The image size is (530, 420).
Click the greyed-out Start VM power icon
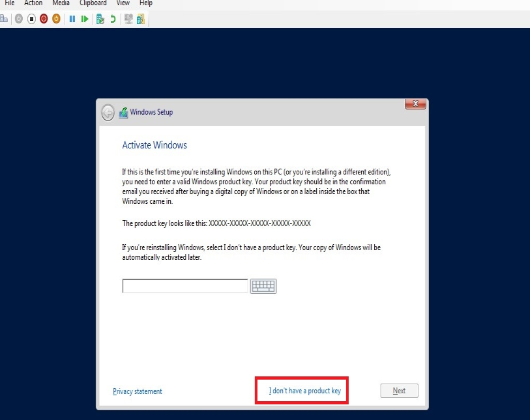pyautogui.click(x=19, y=19)
